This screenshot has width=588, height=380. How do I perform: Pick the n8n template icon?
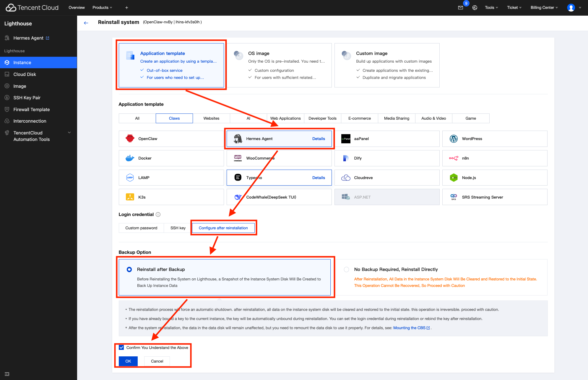[454, 158]
